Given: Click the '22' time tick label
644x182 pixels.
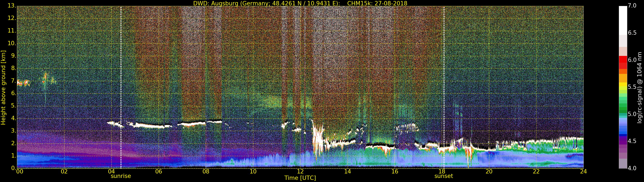Looking at the screenshot, I should click(536, 172).
